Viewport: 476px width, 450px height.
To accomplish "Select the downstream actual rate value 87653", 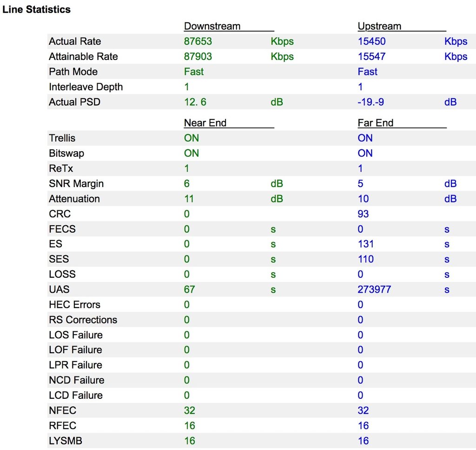I will [198, 41].
